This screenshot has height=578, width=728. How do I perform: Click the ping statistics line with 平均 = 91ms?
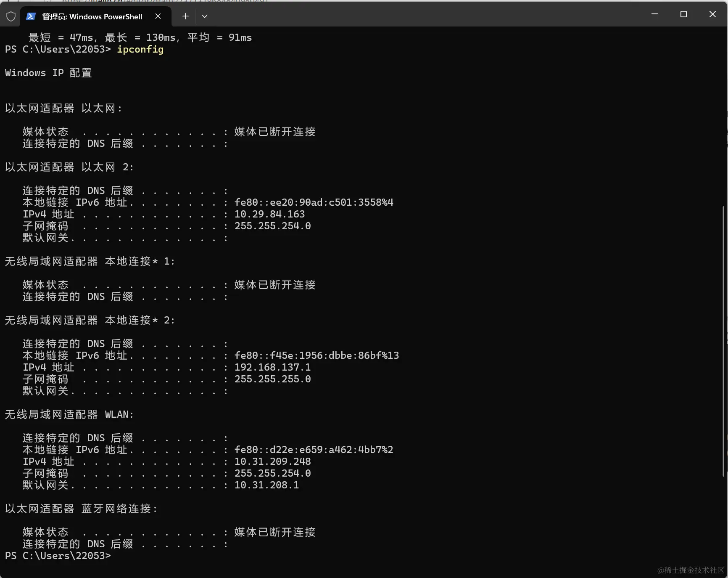point(140,37)
